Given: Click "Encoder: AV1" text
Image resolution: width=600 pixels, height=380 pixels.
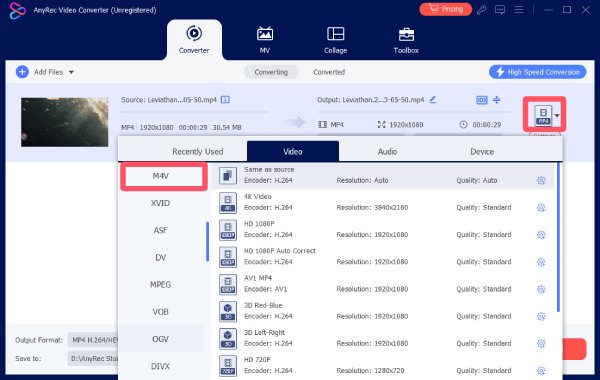Looking at the screenshot, I should coord(266,289).
